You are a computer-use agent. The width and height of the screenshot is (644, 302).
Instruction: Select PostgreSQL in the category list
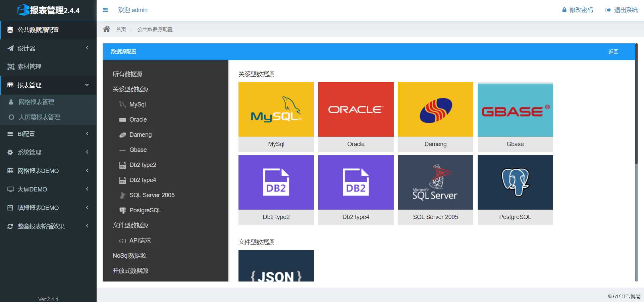[x=145, y=210]
